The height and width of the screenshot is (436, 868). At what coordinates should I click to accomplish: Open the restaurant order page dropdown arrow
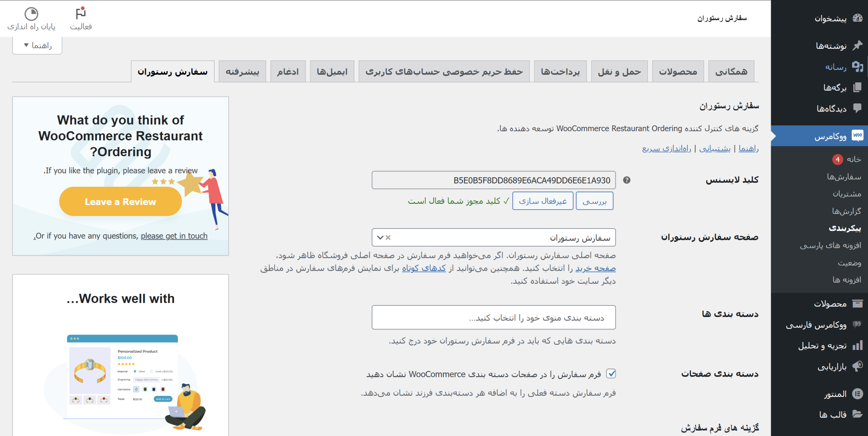coord(380,238)
